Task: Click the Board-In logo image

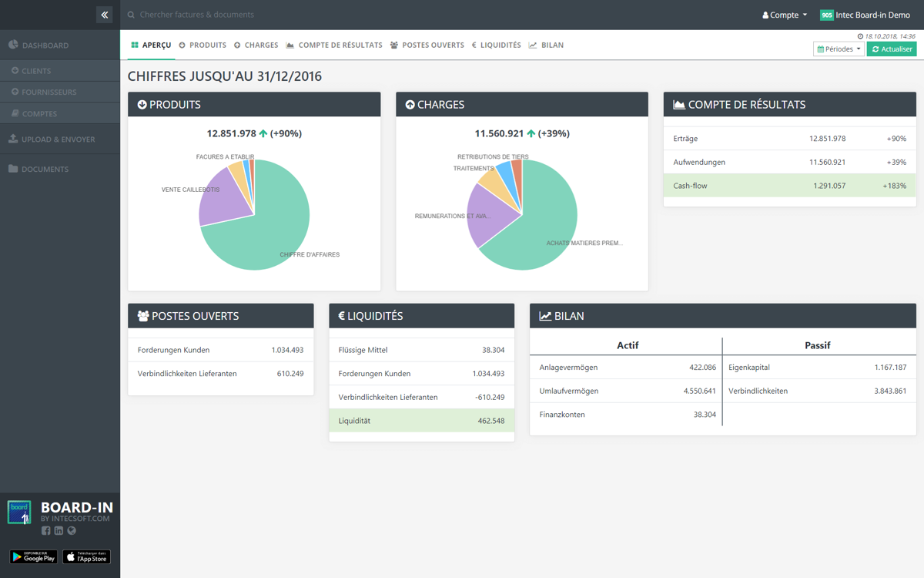Action: 19,512
